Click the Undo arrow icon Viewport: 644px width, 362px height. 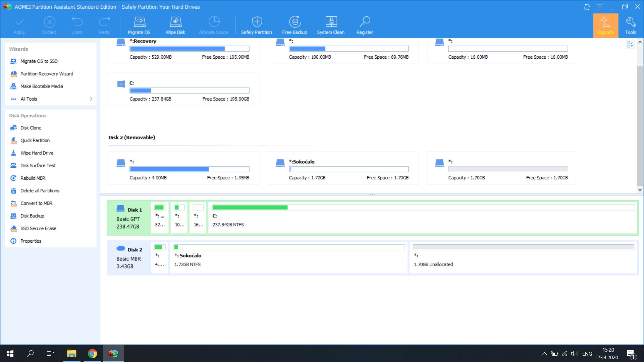tap(77, 22)
